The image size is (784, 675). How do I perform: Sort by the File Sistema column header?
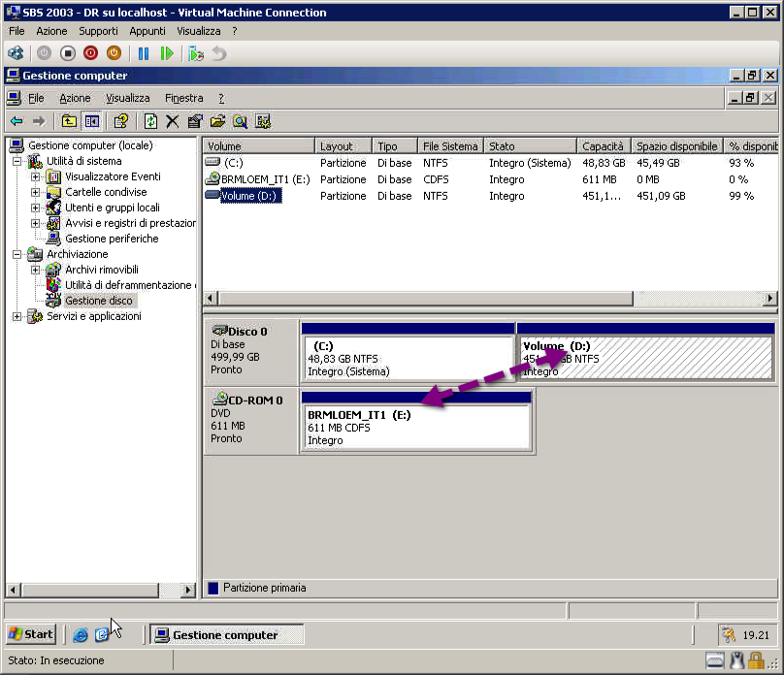450,145
